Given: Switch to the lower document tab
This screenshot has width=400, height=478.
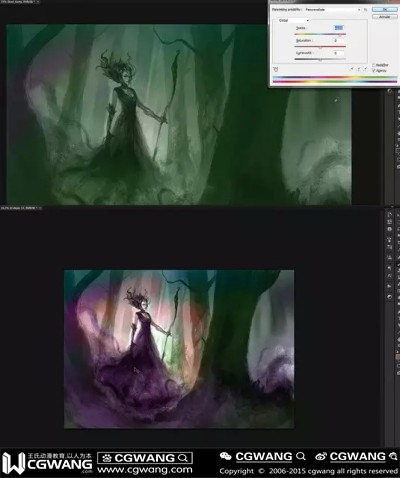Looking at the screenshot, I should (x=21, y=208).
